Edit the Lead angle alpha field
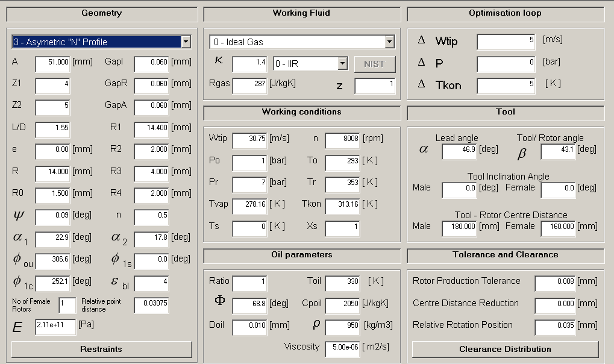The image size is (614, 364). [459, 152]
